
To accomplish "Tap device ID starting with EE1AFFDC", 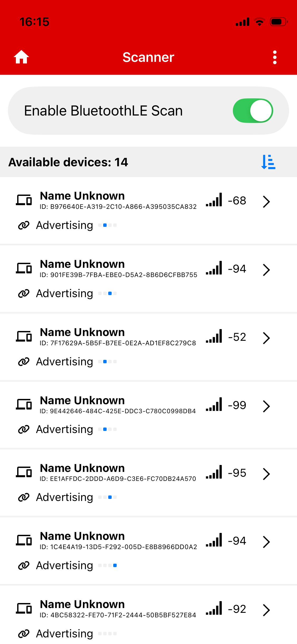I will (118, 479).
